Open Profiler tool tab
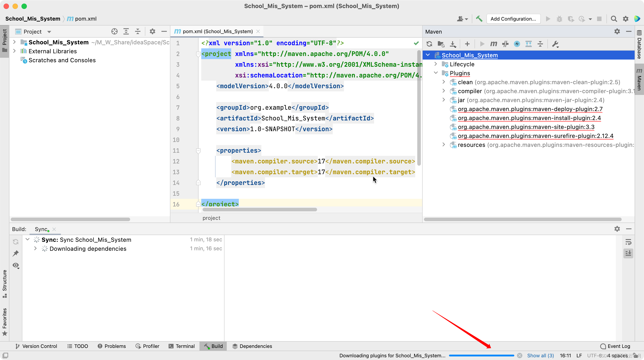The image size is (644, 360). coord(147,346)
